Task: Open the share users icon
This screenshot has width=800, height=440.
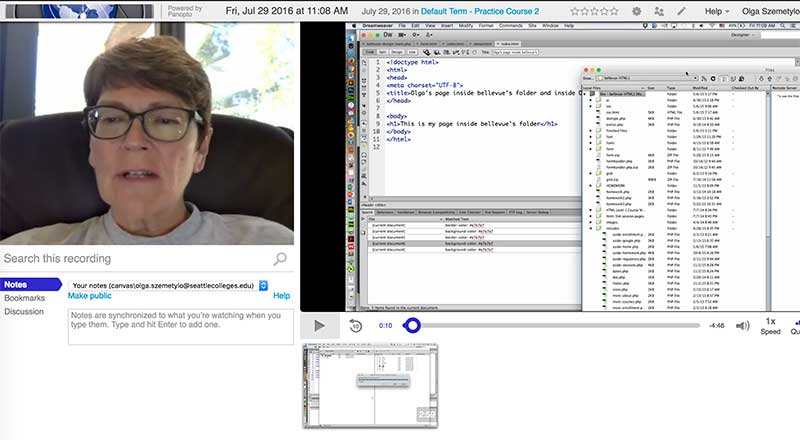Action: [x=659, y=10]
